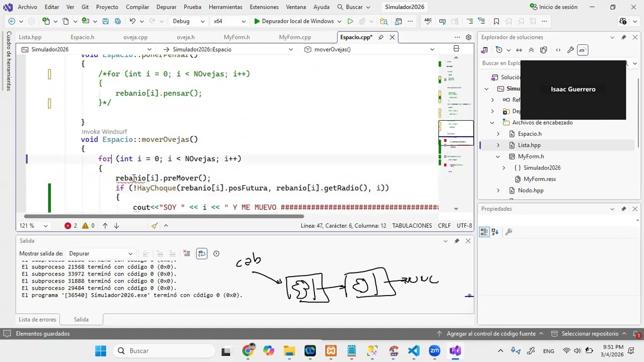Toggle timestamps clock icon in Salida
644x362 pixels.
[216, 253]
